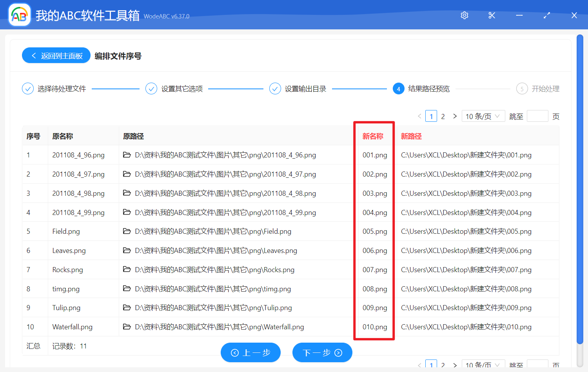Select page 2 in the pagination
This screenshot has width=588, height=372.
(443, 116)
